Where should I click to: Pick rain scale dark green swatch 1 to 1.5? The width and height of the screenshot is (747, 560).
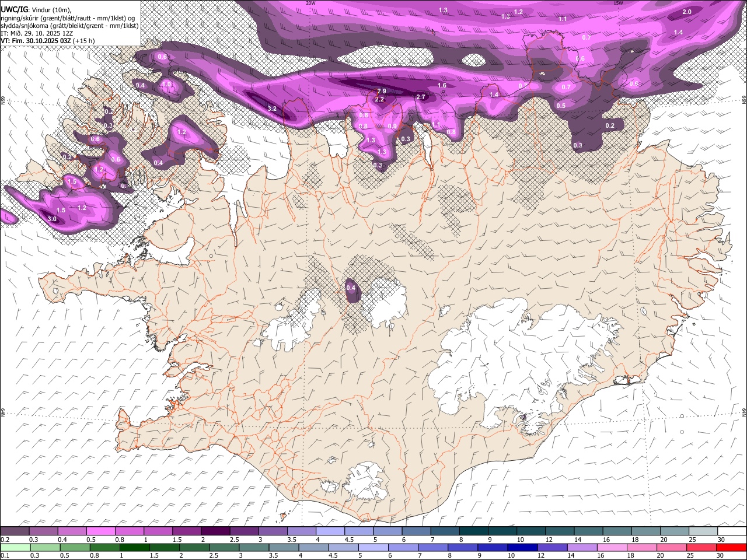click(134, 547)
